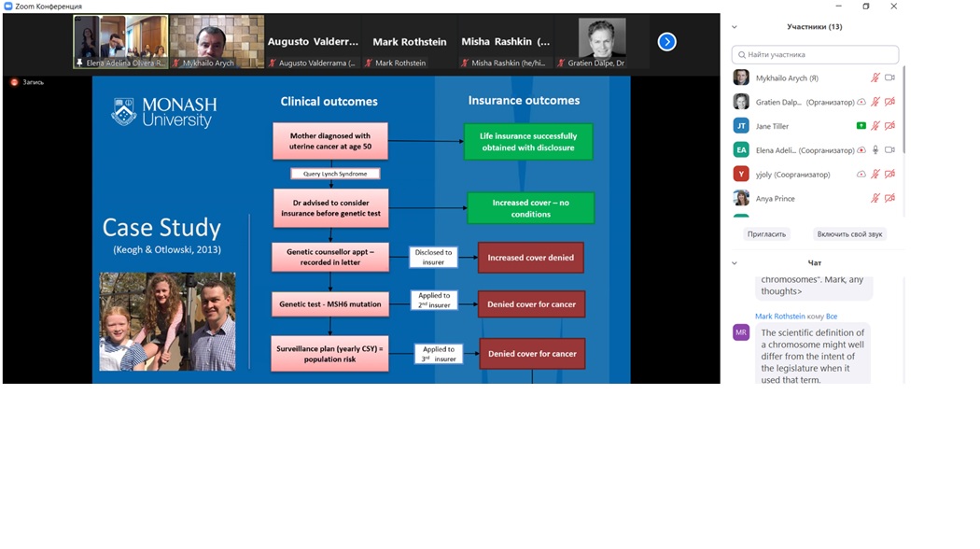Click cloud recording icon in Gratien Dalpe row
The width and height of the screenshot is (980, 549).
tap(861, 102)
